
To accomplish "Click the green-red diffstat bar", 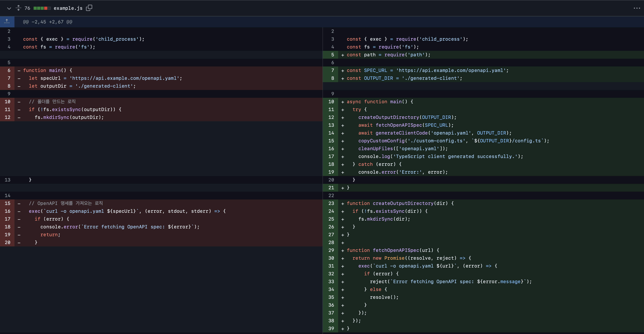I will point(42,8).
